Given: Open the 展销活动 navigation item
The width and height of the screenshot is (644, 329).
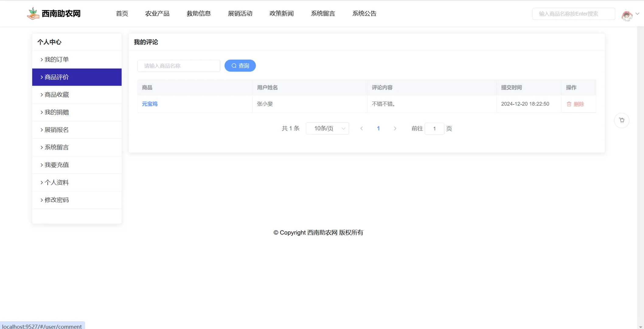Looking at the screenshot, I should pyautogui.click(x=240, y=13).
